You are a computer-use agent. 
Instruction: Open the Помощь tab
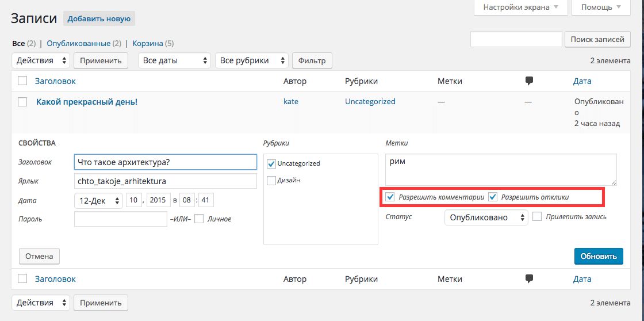pos(601,7)
